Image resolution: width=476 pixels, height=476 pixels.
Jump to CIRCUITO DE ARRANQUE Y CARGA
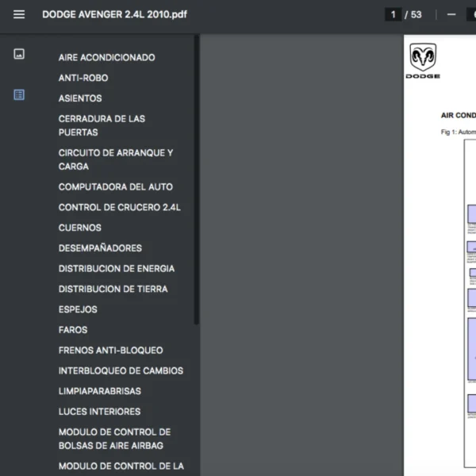(x=116, y=159)
